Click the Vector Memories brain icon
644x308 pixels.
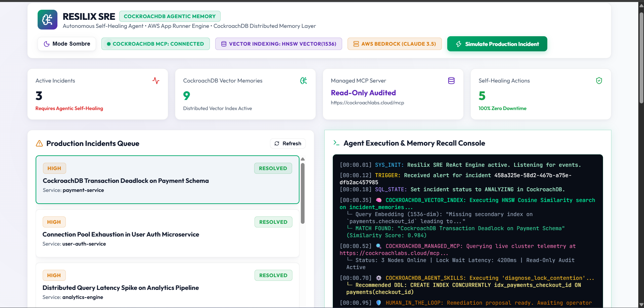304,81
